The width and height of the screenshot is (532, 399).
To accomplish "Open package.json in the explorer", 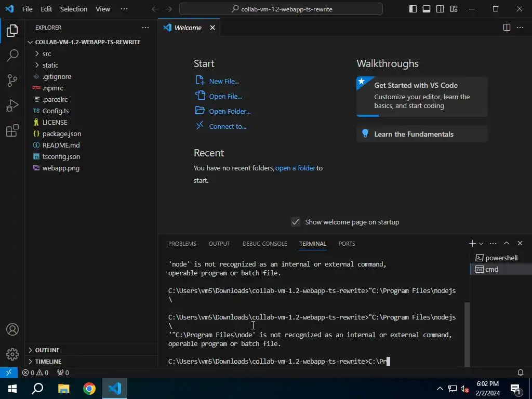I will pos(91,134).
